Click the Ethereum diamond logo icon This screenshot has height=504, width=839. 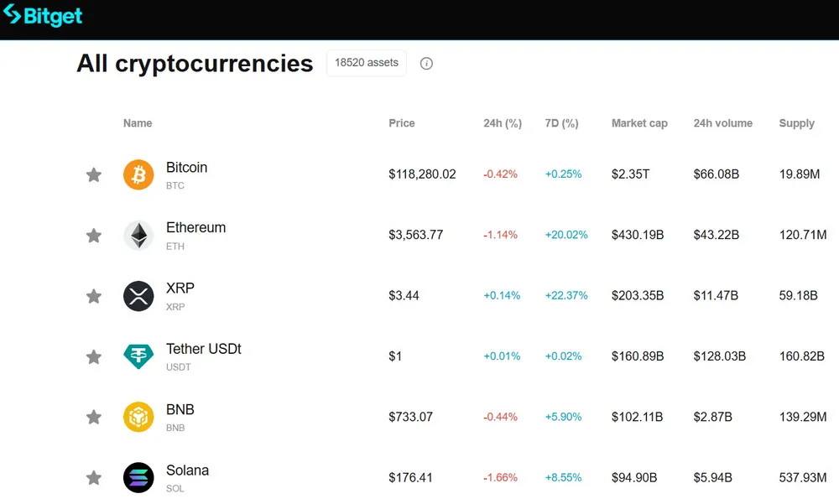138,236
